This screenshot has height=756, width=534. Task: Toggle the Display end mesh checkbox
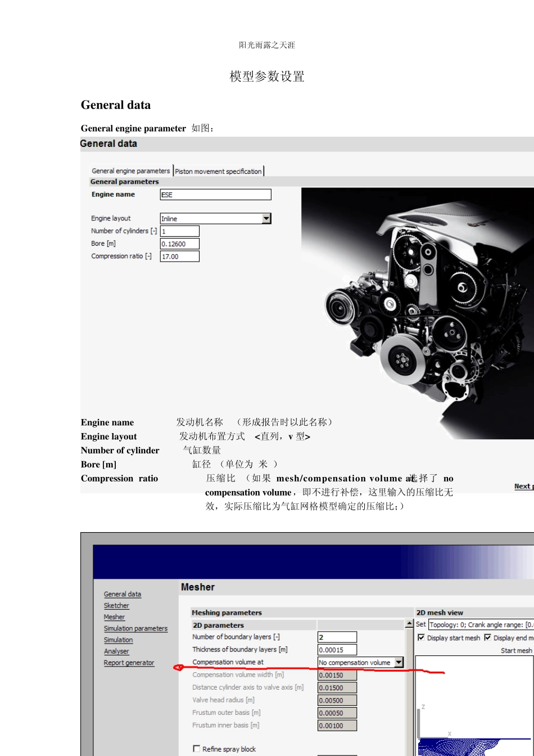click(487, 638)
